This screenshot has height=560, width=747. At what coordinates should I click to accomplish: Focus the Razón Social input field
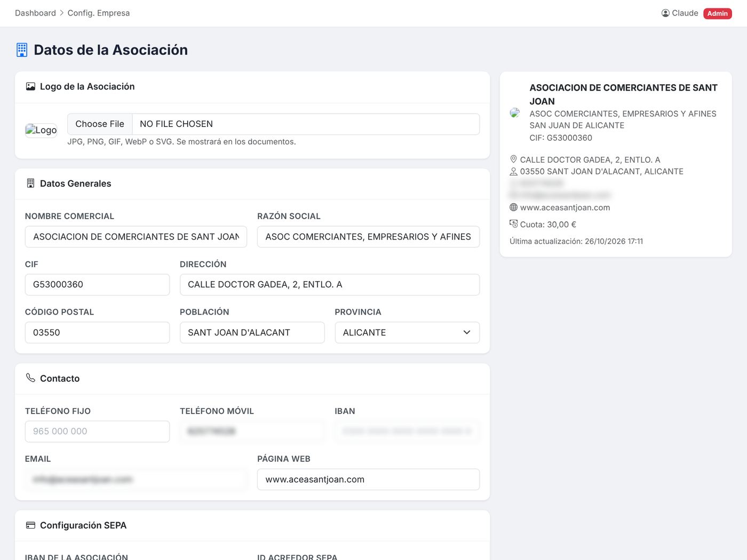point(368,237)
